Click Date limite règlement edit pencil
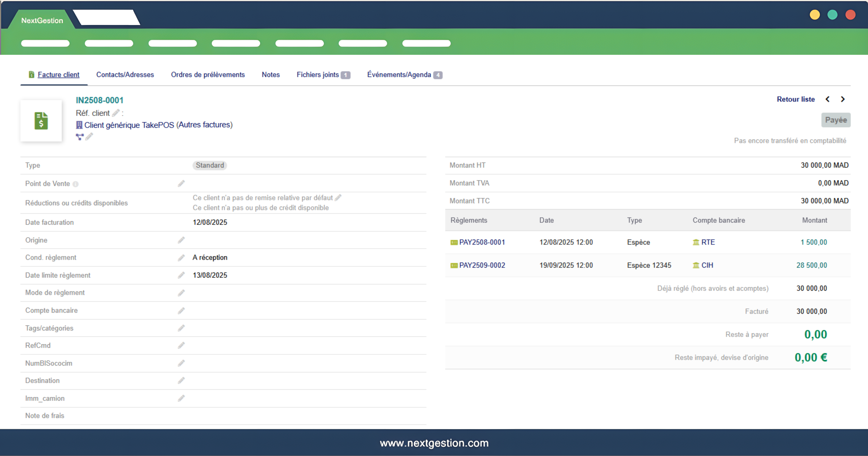This screenshot has height=456, width=868. pyautogui.click(x=181, y=275)
